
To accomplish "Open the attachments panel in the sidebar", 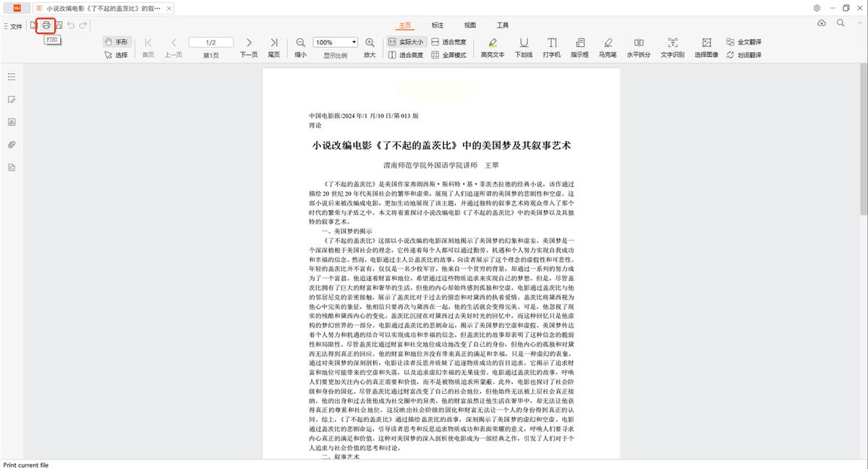I will tap(11, 144).
